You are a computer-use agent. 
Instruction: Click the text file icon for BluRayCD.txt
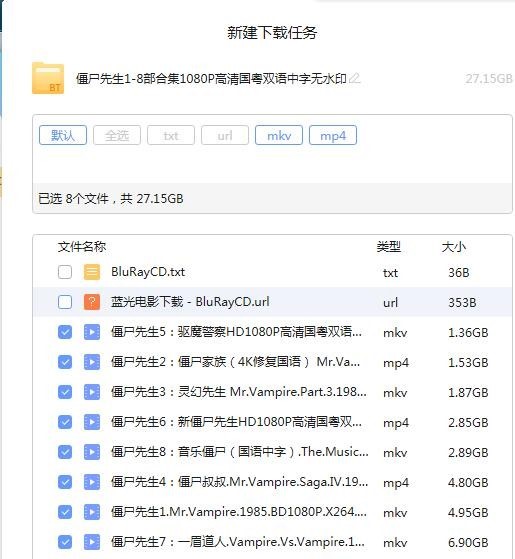pos(92,272)
